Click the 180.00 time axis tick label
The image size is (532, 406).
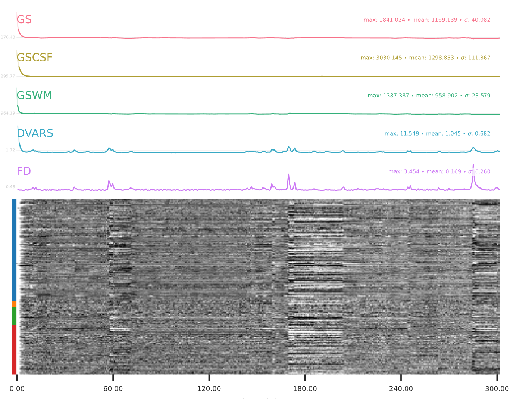click(x=305, y=389)
